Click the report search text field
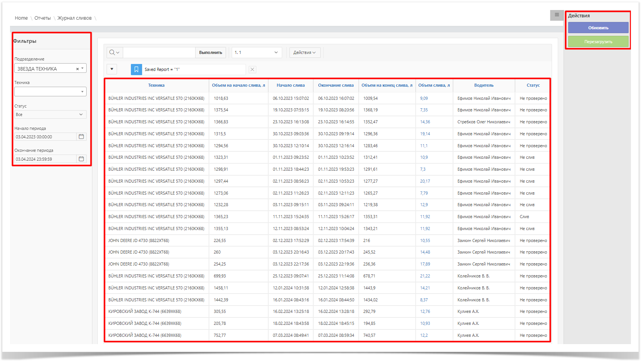Screen dimensions: 644x363 (159, 52)
